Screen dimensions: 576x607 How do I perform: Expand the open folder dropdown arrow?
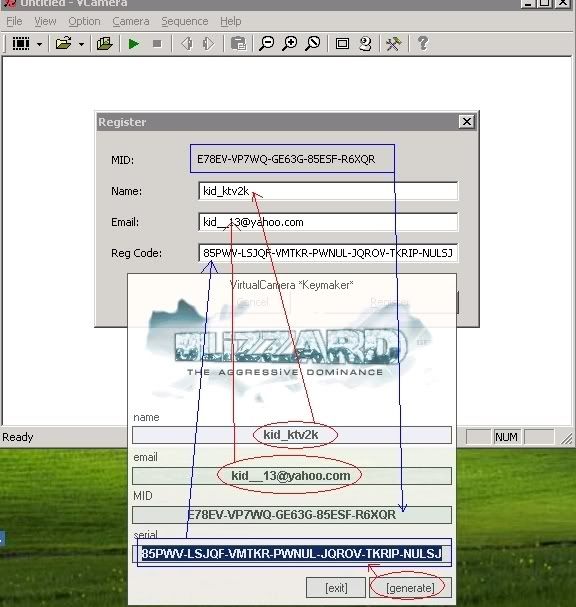81,44
